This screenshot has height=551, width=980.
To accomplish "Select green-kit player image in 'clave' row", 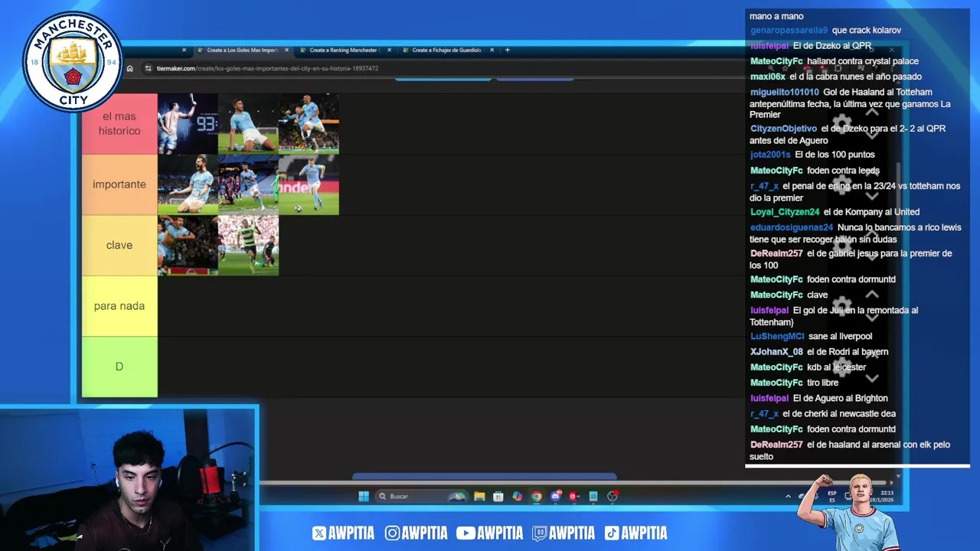I will [248, 245].
